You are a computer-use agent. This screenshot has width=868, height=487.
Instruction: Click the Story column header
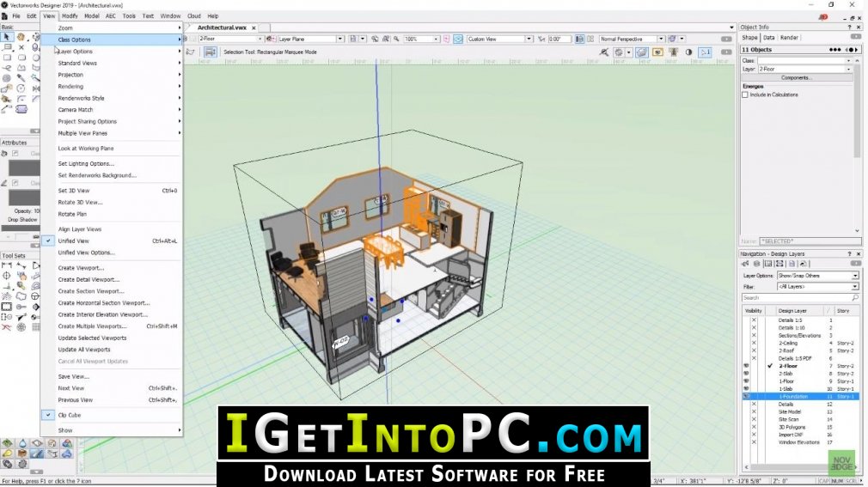pos(844,311)
